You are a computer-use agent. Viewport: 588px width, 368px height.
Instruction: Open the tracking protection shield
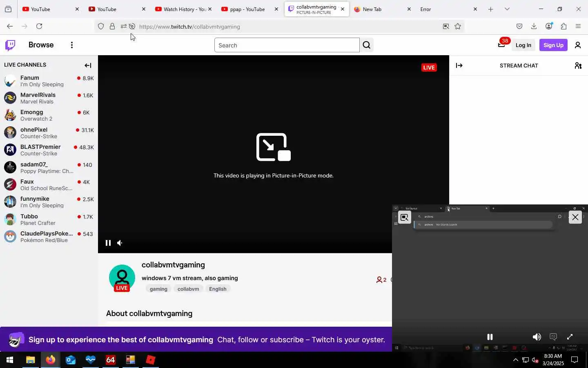pos(101,27)
